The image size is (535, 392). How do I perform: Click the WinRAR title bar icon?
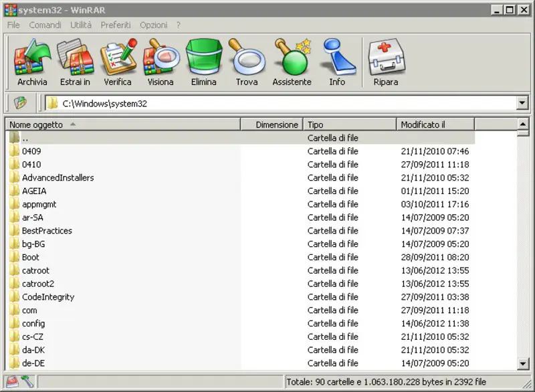11,10
